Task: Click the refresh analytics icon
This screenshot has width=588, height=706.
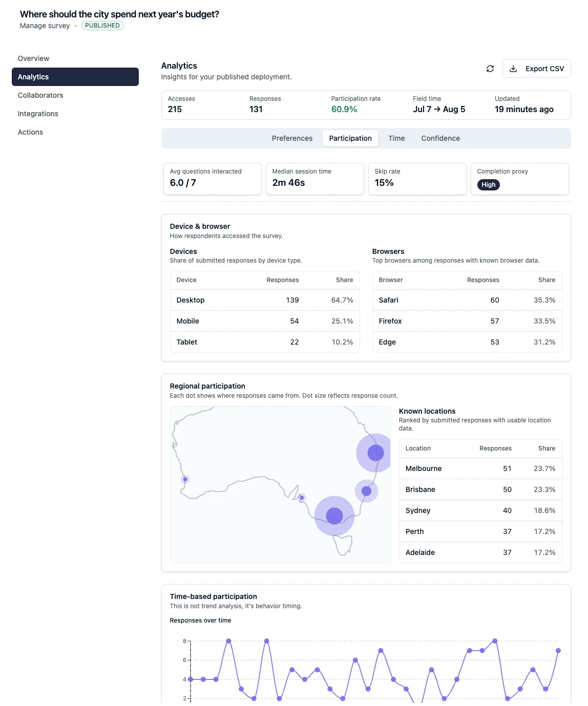Action: pyautogui.click(x=490, y=69)
